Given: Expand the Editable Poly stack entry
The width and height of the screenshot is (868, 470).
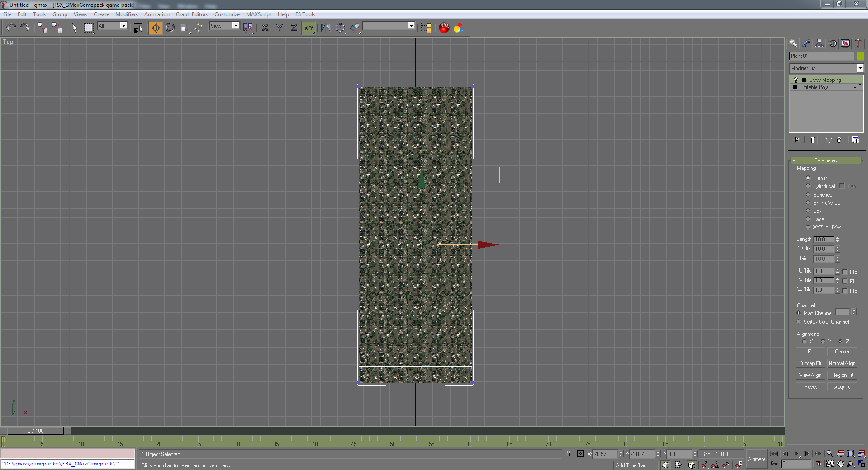Looking at the screenshot, I should pyautogui.click(x=795, y=87).
